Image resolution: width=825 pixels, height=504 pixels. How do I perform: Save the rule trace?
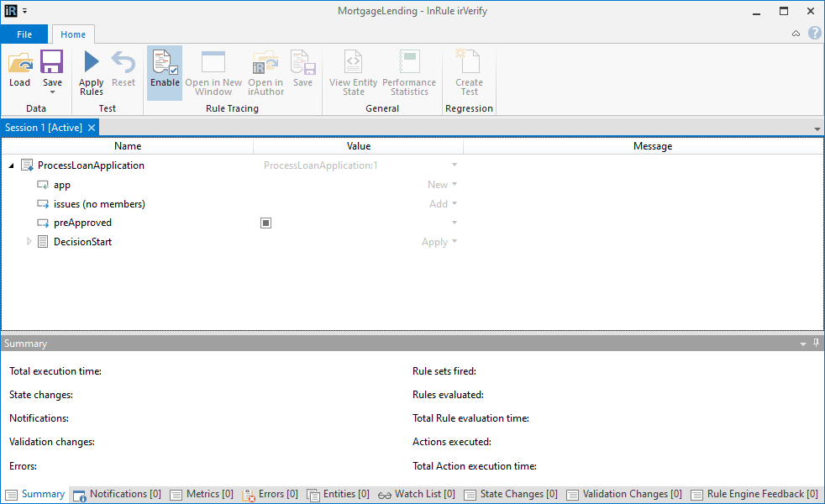[303, 71]
